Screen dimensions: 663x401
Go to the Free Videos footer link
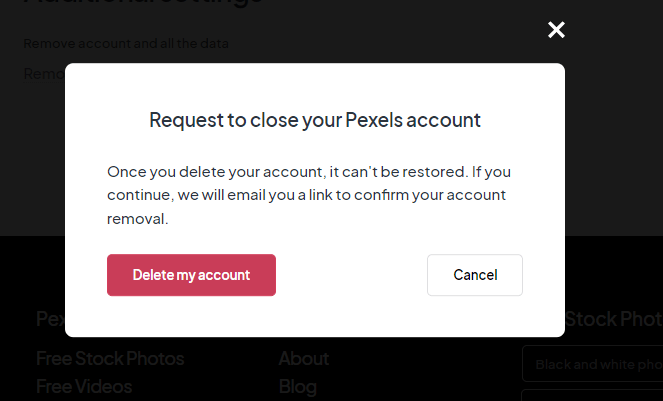click(84, 386)
